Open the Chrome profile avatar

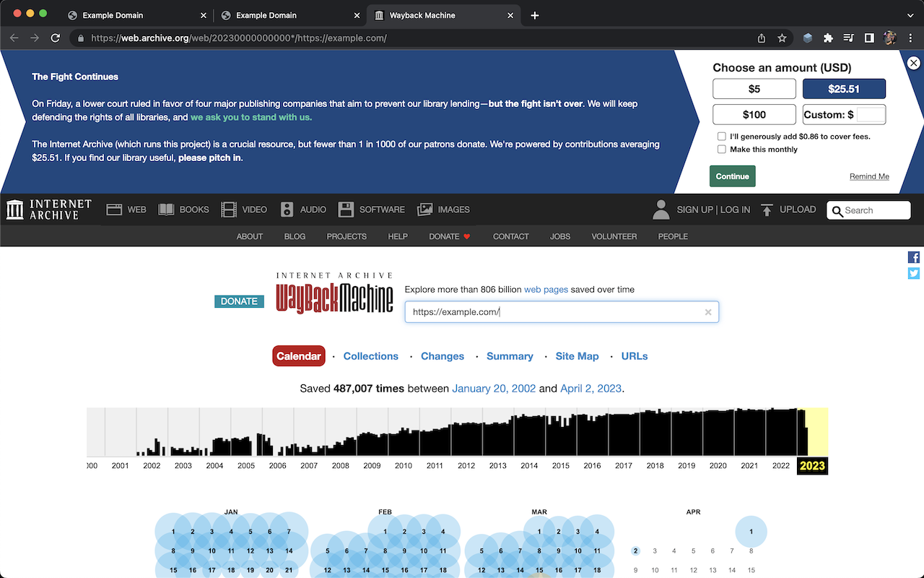(x=889, y=38)
